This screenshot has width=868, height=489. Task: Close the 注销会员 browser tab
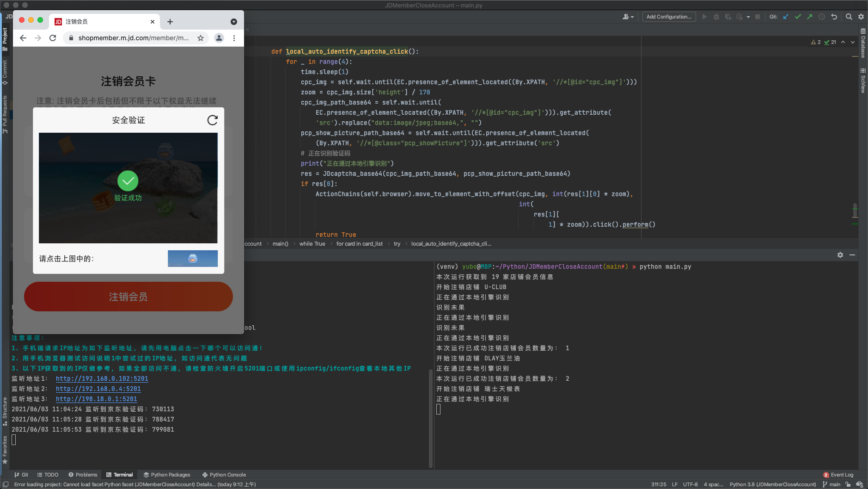coord(153,22)
